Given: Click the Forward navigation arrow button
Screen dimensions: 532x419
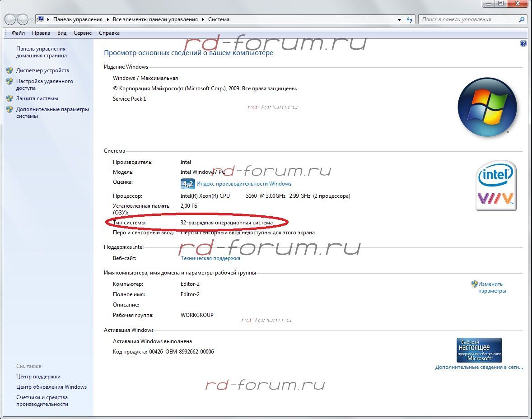Looking at the screenshot, I should point(23,20).
